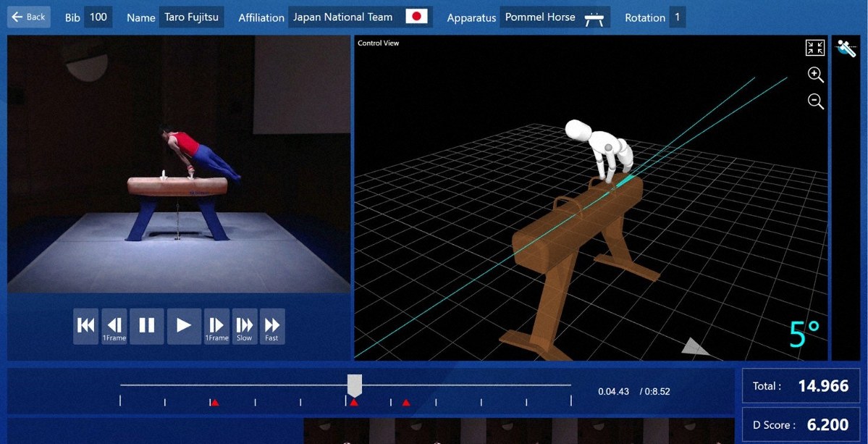
Task: Click the D Score value 6.200
Action: click(x=827, y=424)
